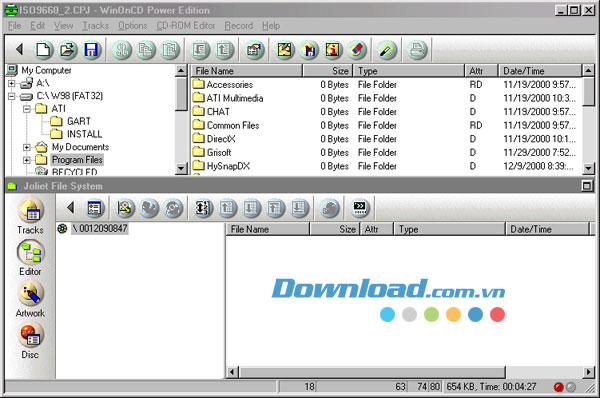The height and width of the screenshot is (398, 600).
Task: Open the Tracks menu
Action: point(96,26)
